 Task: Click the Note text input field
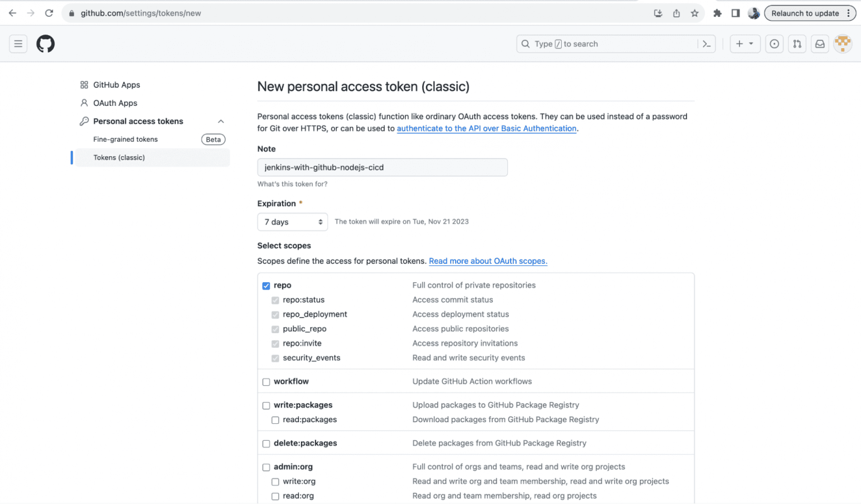(382, 167)
